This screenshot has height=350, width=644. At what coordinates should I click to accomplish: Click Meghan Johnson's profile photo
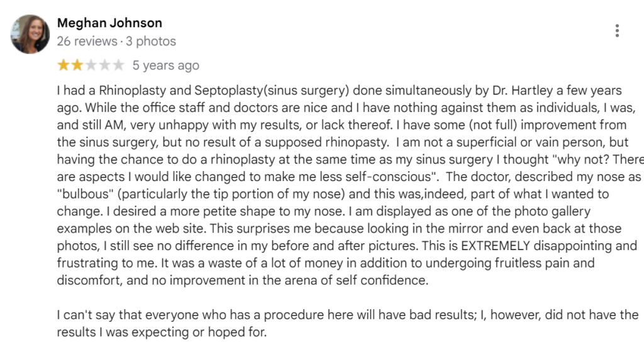30,34
